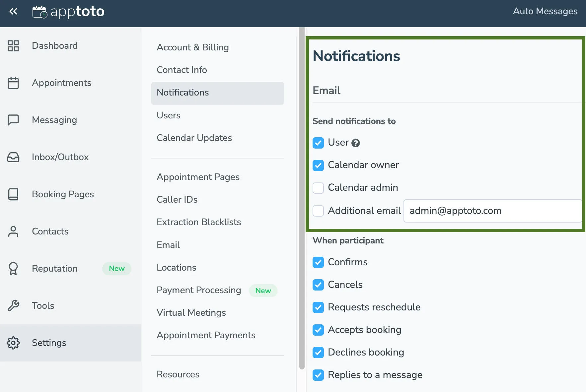The image size is (586, 392).
Task: Click the Tools wrench icon
Action: pos(13,306)
